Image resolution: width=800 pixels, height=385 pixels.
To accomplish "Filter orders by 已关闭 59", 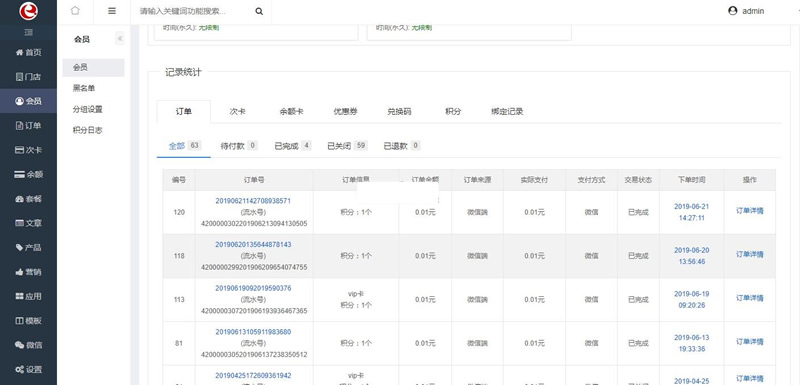I will click(x=347, y=146).
